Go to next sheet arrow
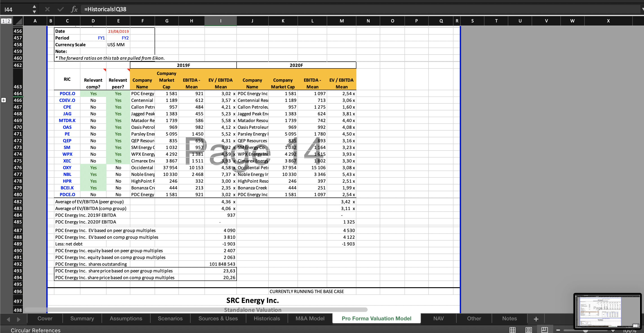This screenshot has height=333, width=644. pyautogui.click(x=18, y=319)
